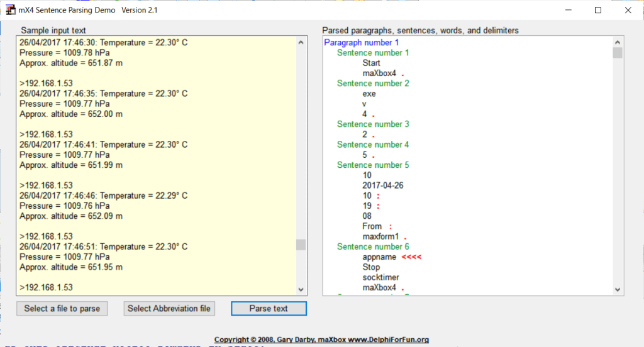This screenshot has height=347, width=644.
Task: Click Sentence number 6 in the results
Action: pos(373,246)
